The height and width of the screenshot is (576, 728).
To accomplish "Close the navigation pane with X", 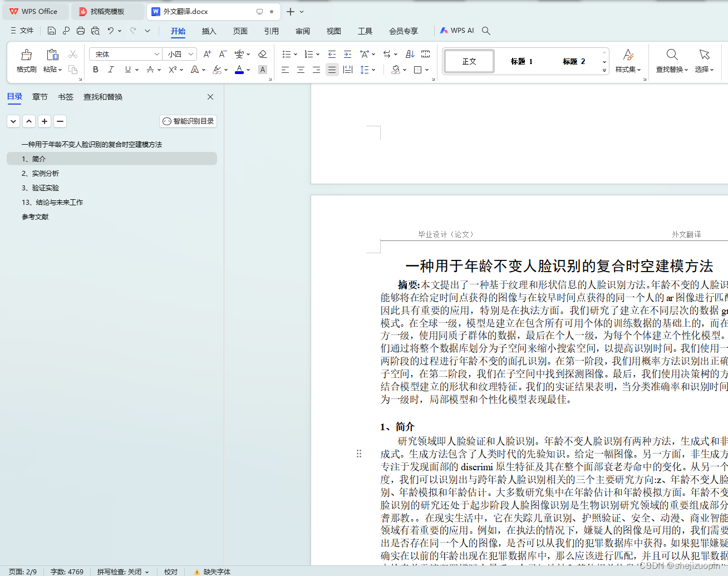I will (x=210, y=97).
